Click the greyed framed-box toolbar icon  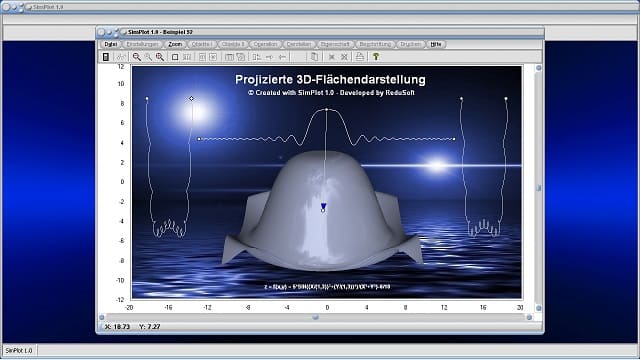(x=202, y=57)
